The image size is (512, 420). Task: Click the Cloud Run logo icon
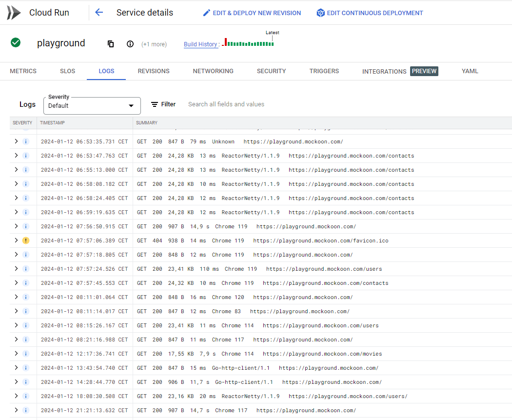click(14, 13)
